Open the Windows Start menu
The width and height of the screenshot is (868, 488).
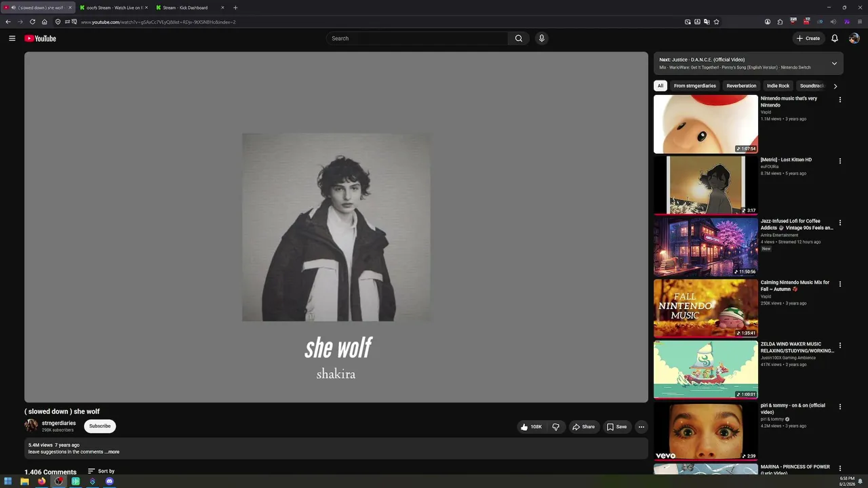point(8,481)
